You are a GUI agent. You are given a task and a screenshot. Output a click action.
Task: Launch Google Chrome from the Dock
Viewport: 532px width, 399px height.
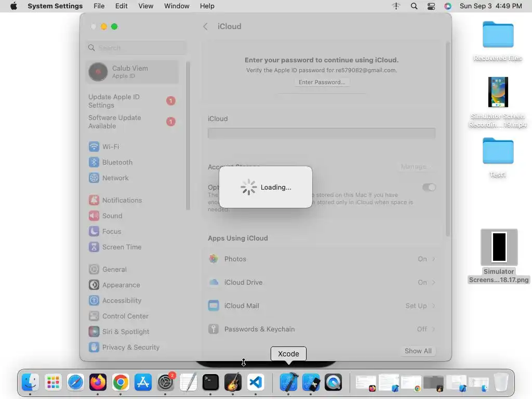coord(121,382)
